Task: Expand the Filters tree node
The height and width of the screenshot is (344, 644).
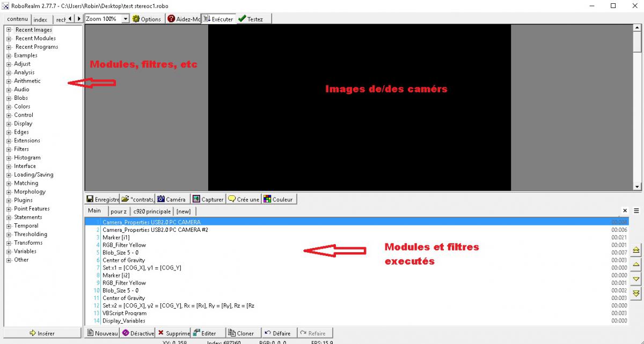Action: click(x=9, y=149)
